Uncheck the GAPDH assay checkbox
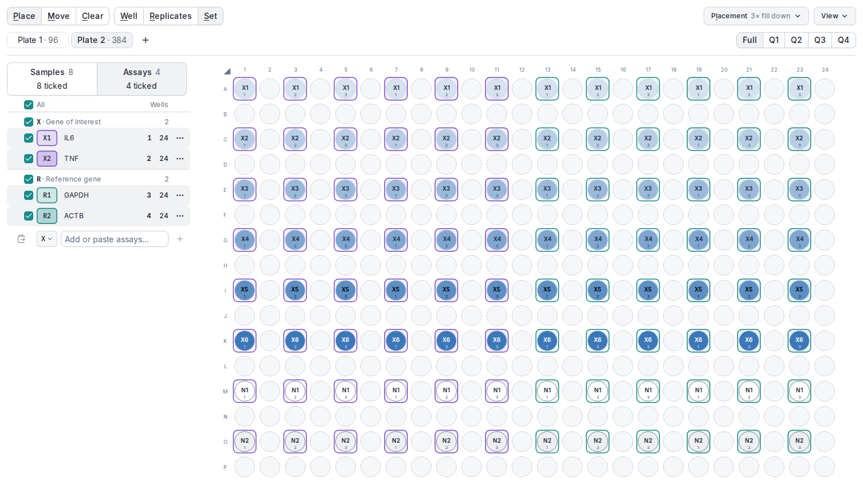This screenshot has height=504, width=863. click(29, 195)
